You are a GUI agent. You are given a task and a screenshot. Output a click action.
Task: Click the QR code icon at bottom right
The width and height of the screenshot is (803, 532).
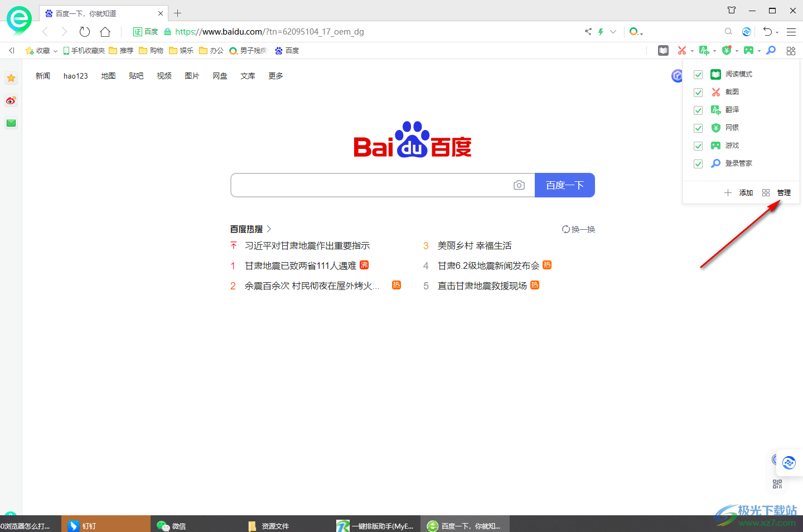pos(777,484)
